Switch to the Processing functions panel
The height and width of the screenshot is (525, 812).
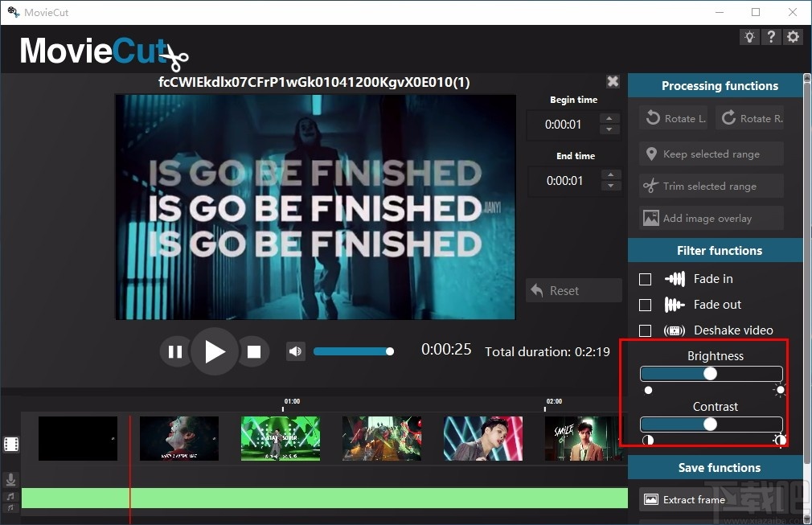coord(720,85)
